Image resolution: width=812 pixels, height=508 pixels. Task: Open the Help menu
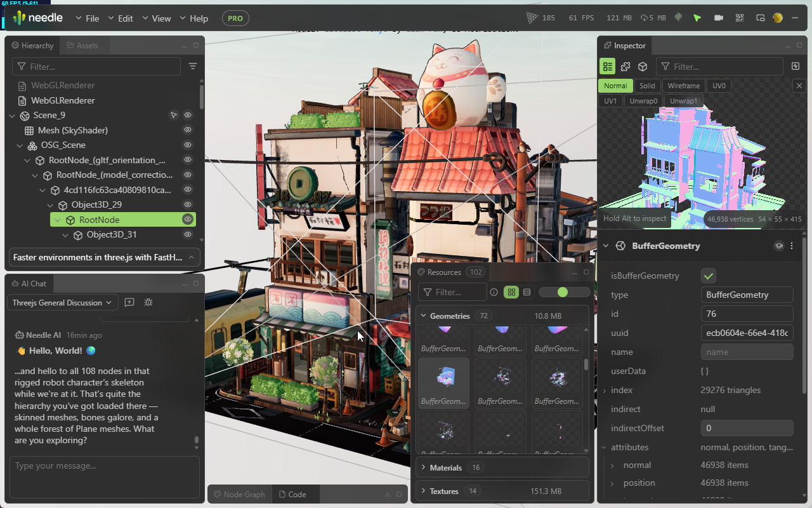click(x=193, y=18)
